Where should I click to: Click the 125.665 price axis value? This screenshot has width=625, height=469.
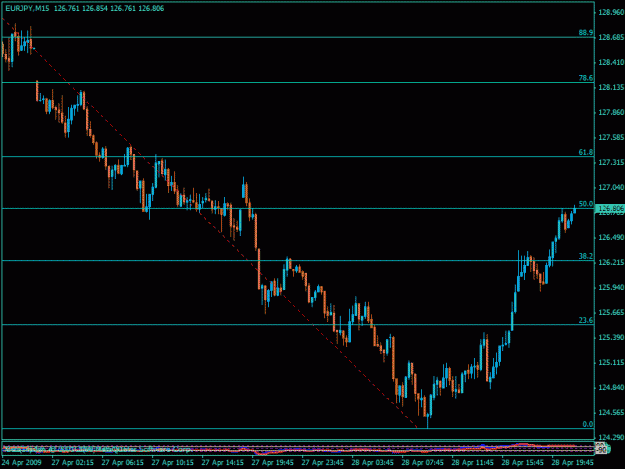[x=611, y=312]
